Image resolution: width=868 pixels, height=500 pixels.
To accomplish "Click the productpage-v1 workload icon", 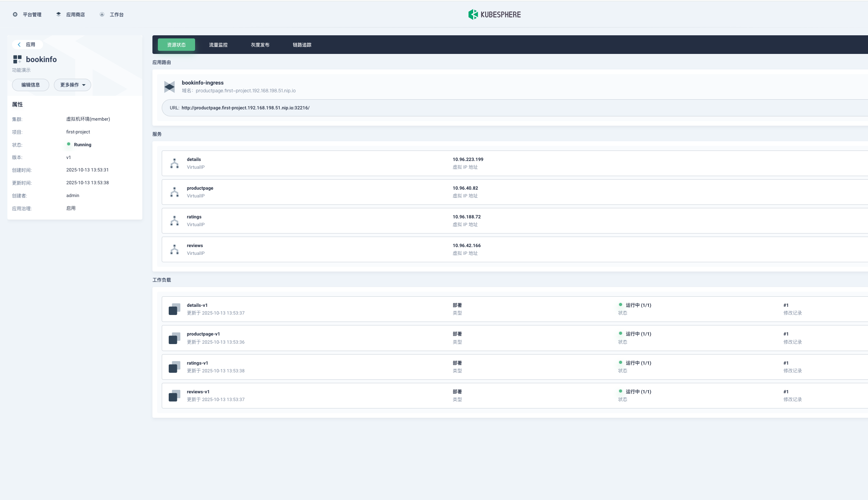I will [x=175, y=338].
